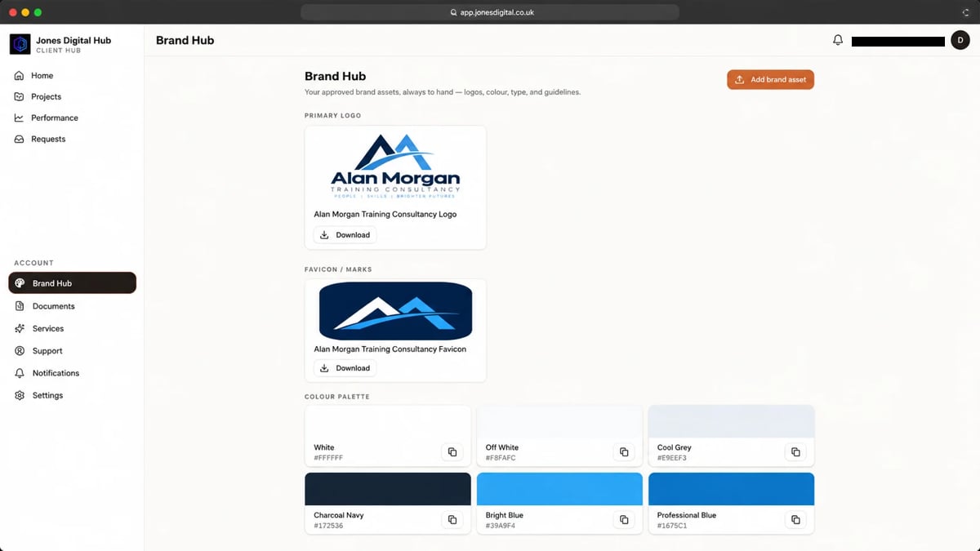This screenshot has height=551, width=980.
Task: Select Brand Hub in the sidebar
Action: (x=72, y=283)
